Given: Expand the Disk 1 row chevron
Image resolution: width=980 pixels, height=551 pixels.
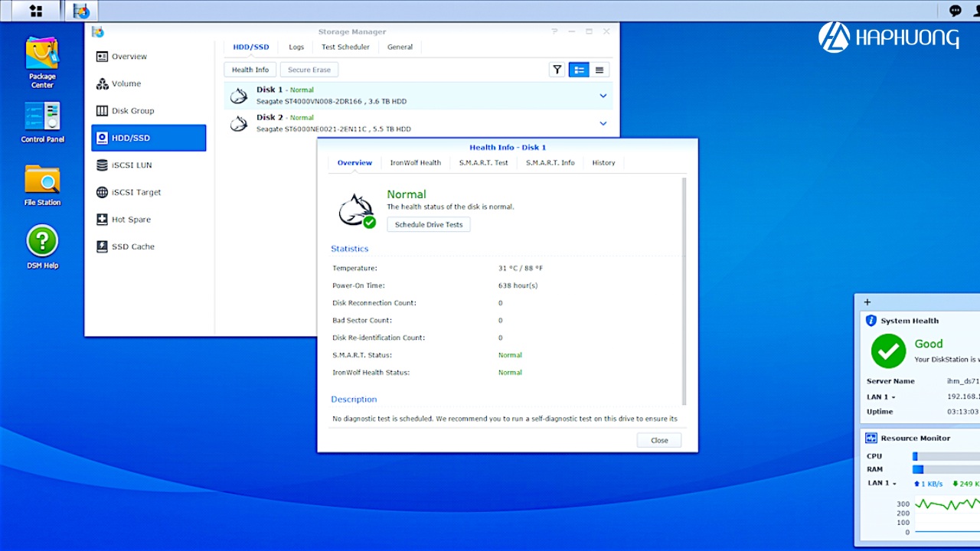Looking at the screenshot, I should pyautogui.click(x=603, y=96).
